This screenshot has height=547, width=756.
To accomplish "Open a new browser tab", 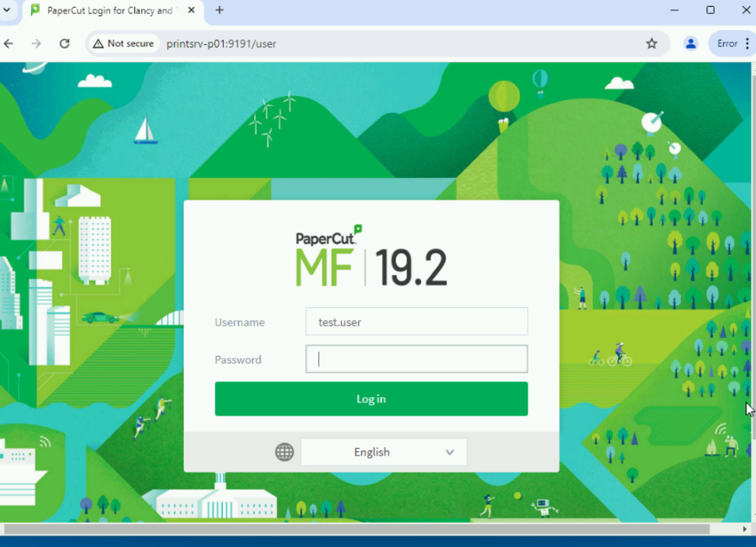I will click(x=219, y=10).
